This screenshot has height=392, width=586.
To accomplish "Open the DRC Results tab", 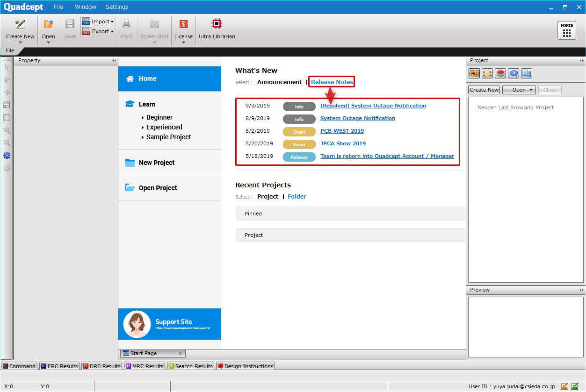I will tap(101, 366).
